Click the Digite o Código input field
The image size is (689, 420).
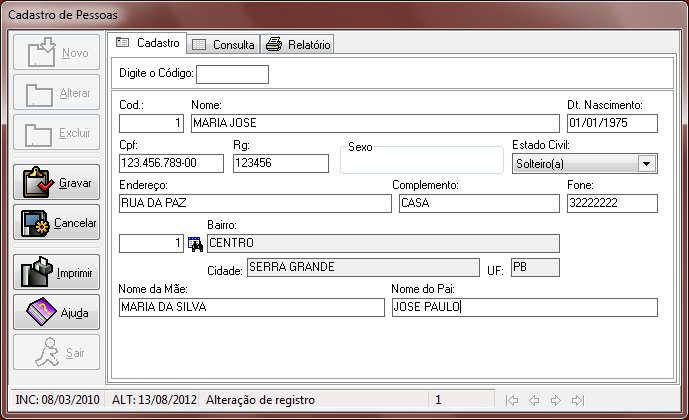(x=232, y=74)
